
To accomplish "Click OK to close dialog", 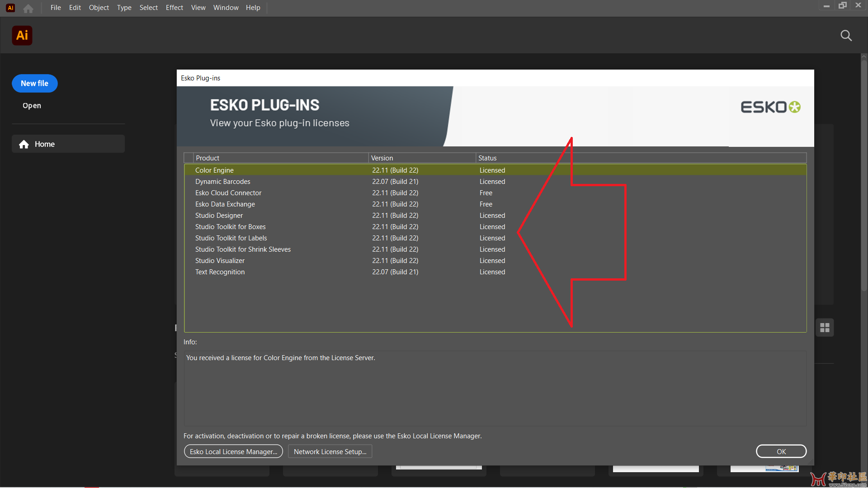I will [x=781, y=451].
